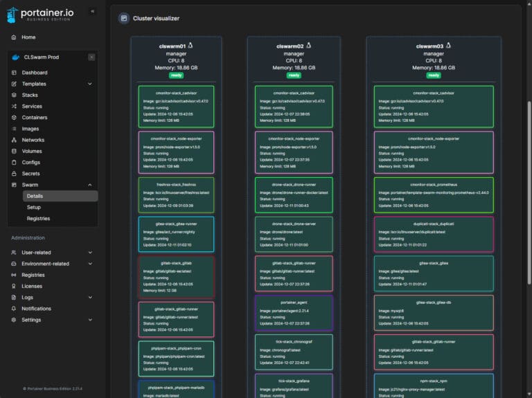Select the gitlab-stack_gitlab container card on clswarm01

[176, 275]
